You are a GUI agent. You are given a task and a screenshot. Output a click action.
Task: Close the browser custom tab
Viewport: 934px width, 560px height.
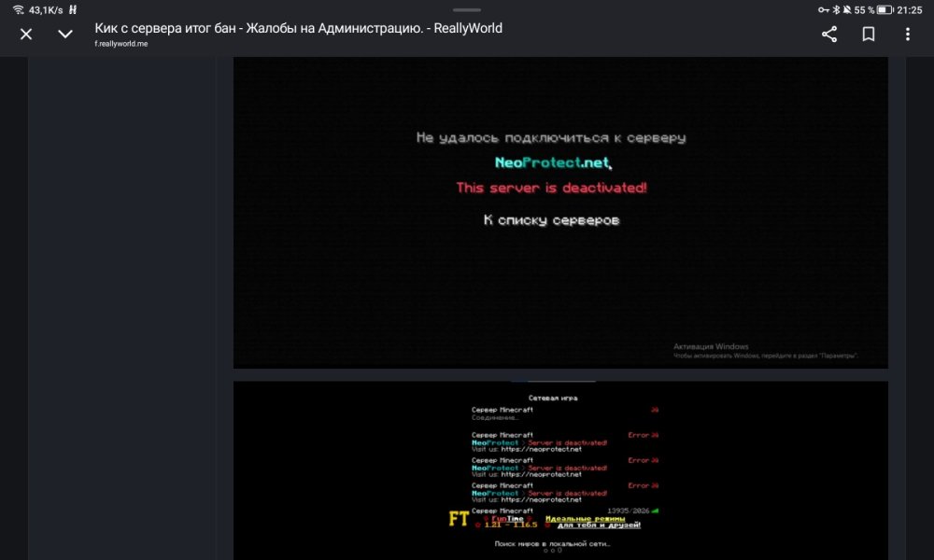26,35
